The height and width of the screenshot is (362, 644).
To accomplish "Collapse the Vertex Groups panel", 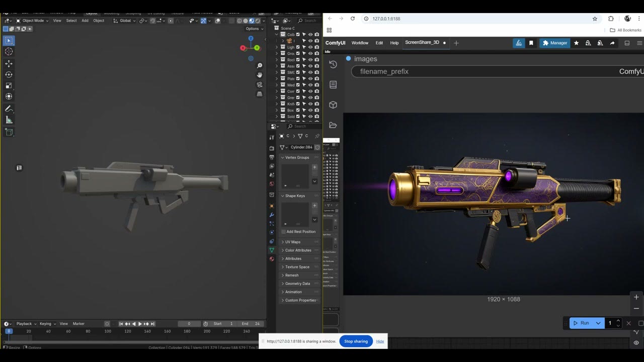I will tap(300, 157).
